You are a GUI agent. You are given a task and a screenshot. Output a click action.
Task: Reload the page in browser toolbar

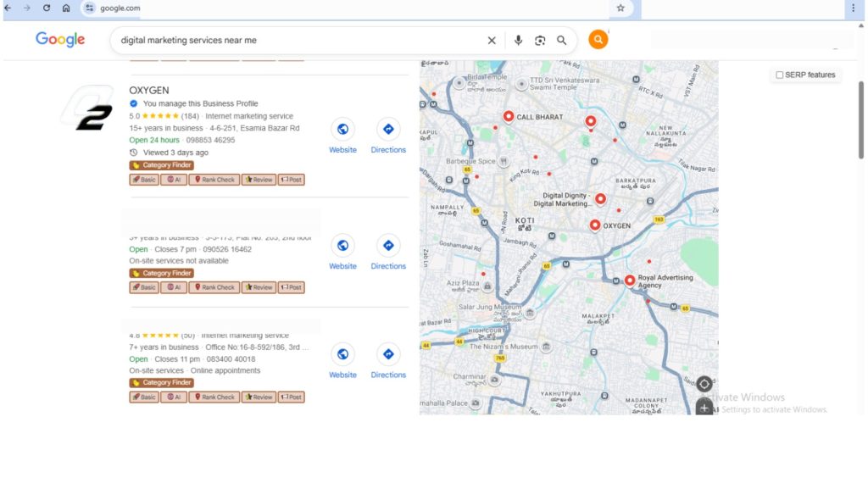[x=47, y=8]
